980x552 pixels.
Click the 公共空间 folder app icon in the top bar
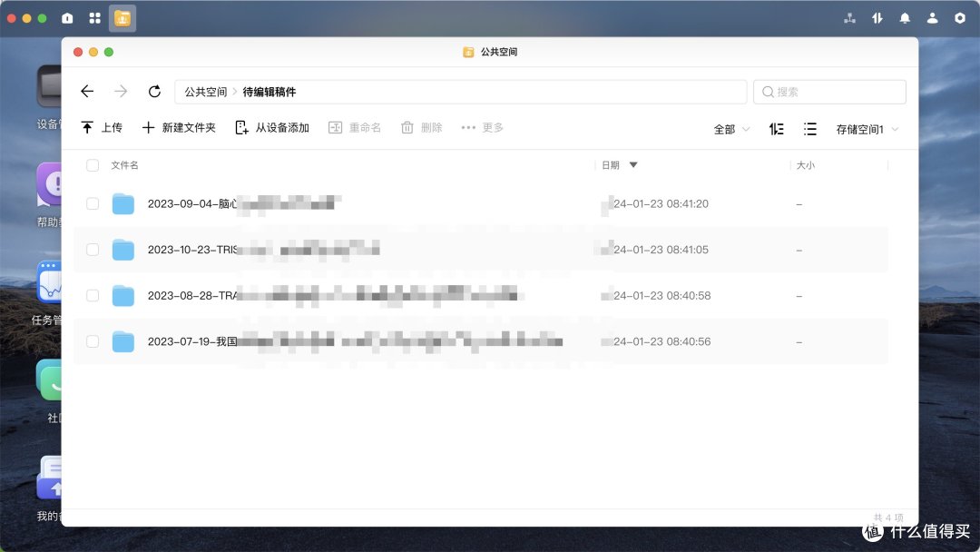tap(122, 19)
